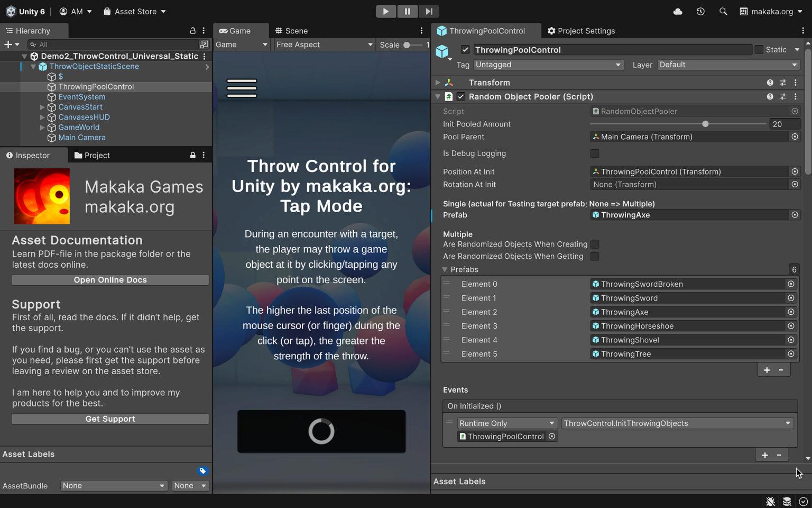The height and width of the screenshot is (508, 812).
Task: Pick object for Pool Parent field
Action: (795, 137)
